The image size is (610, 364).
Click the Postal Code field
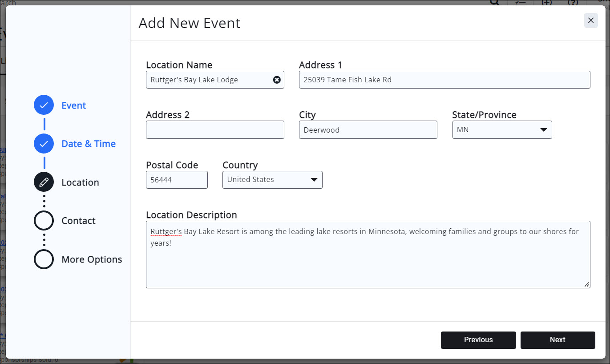[177, 180]
